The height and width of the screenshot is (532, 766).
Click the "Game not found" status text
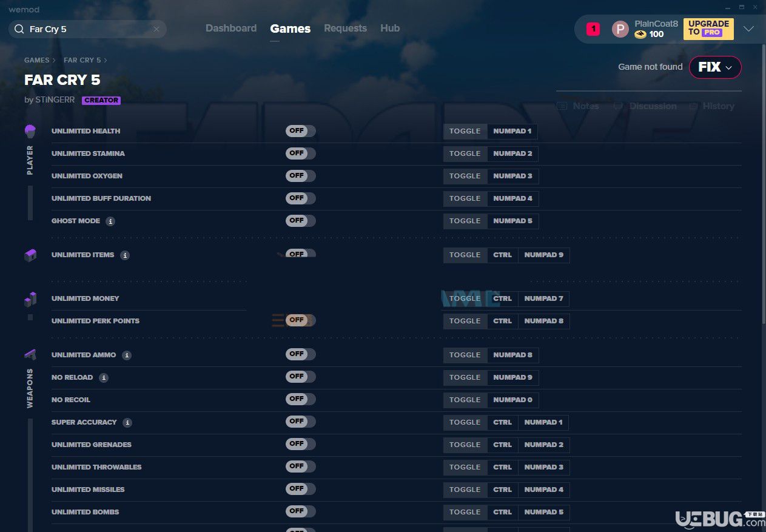coord(650,67)
